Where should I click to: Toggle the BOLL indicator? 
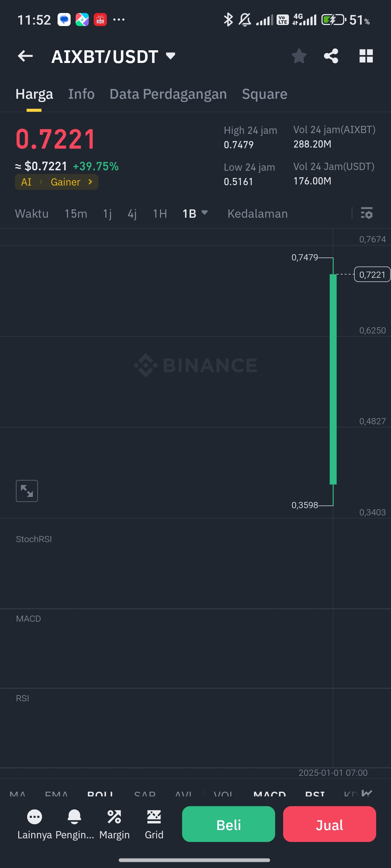[x=100, y=794]
